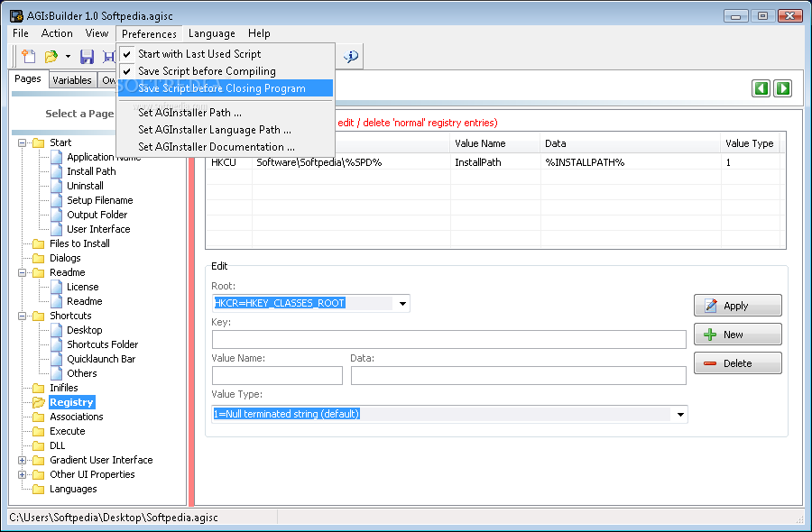This screenshot has width=812, height=532.
Task: Click the Data column header
Action: (x=630, y=144)
